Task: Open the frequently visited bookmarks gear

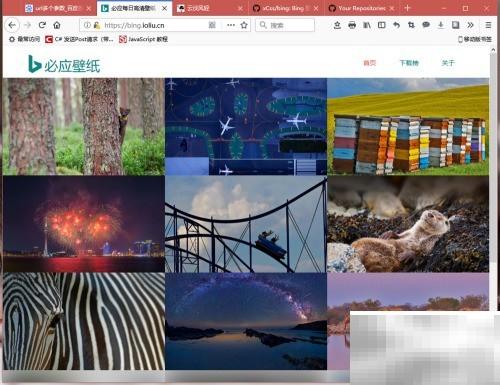Action: [24, 39]
